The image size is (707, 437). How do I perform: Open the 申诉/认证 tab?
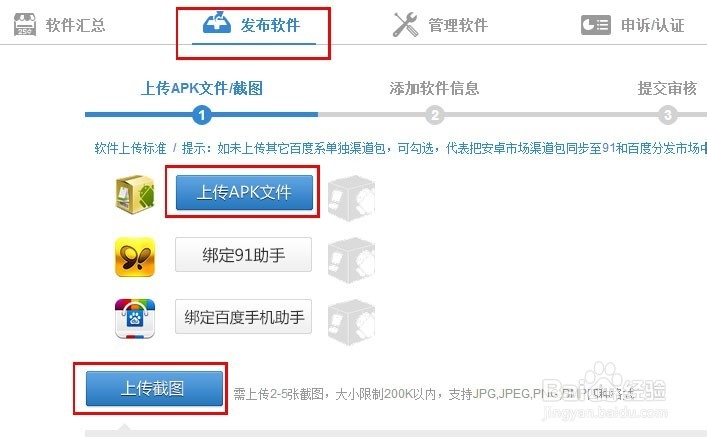(x=652, y=25)
